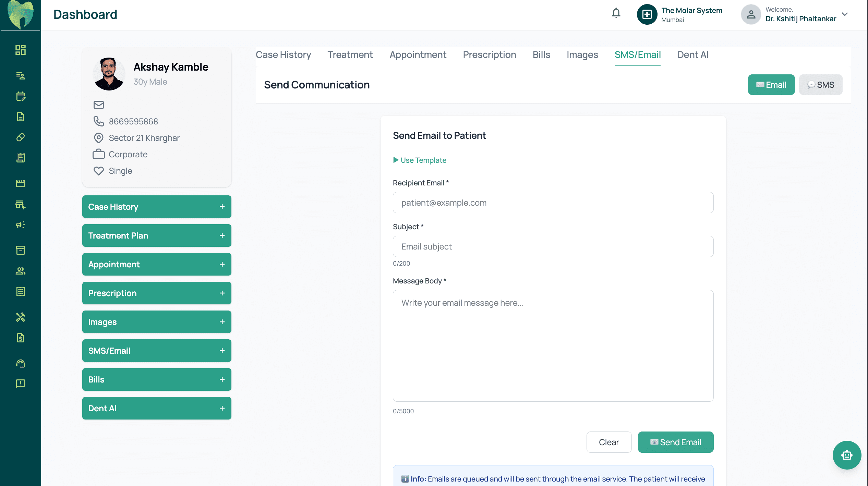Screen dimensions: 868x486
Task: Switch communication mode to SMS
Action: [821, 85]
